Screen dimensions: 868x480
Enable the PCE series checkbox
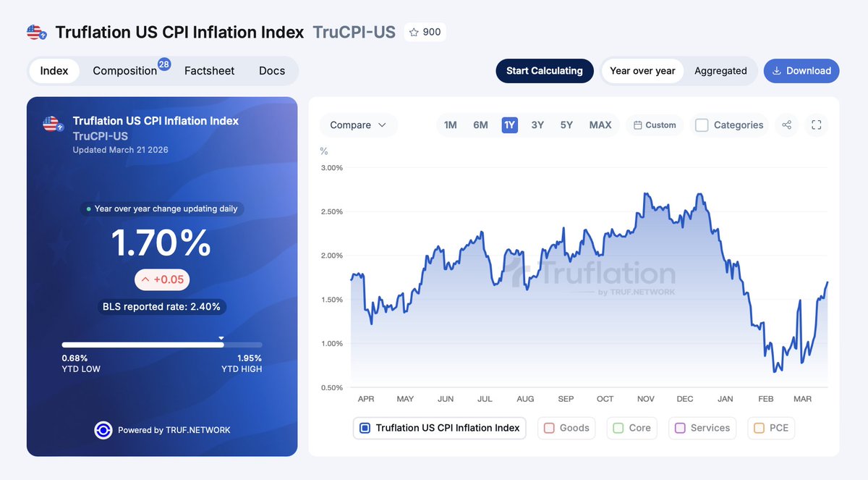[x=759, y=428]
